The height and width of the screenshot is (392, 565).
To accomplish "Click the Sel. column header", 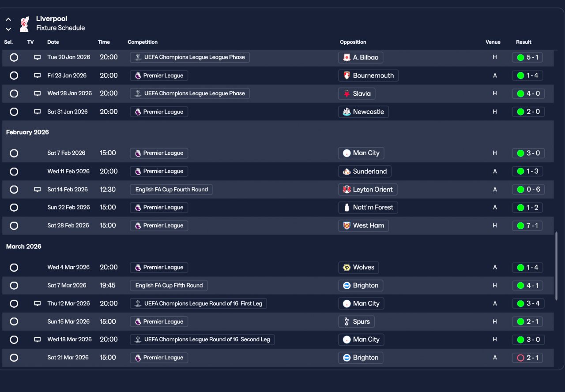I will [8, 42].
